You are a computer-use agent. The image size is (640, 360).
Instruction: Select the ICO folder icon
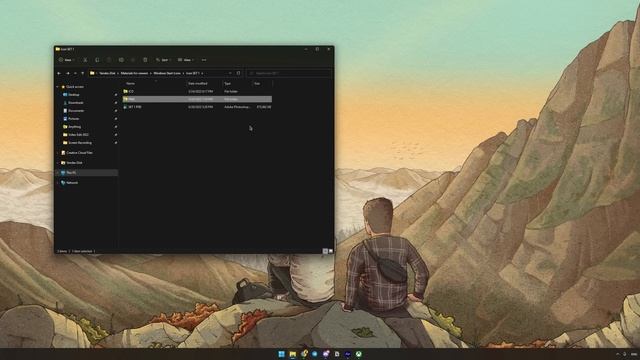(x=126, y=91)
